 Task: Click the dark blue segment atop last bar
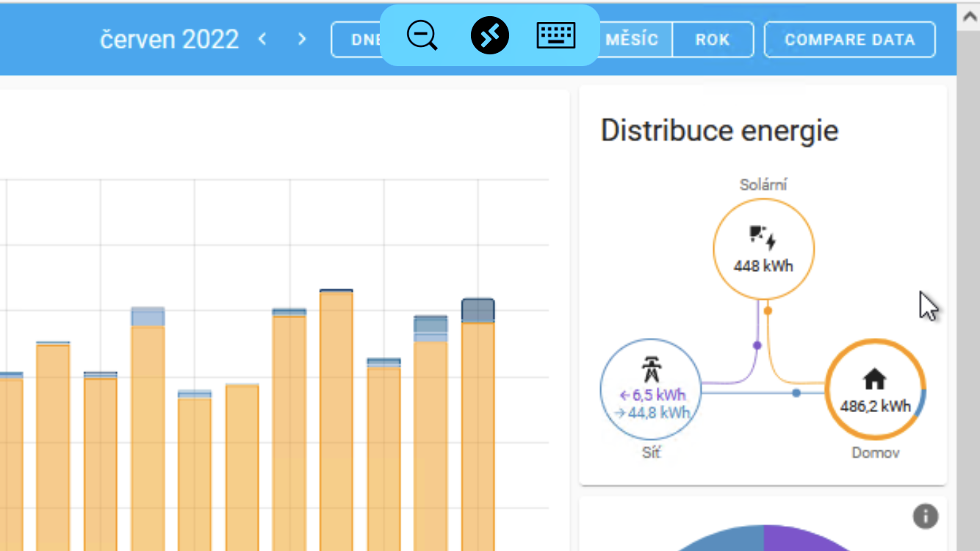point(478,310)
